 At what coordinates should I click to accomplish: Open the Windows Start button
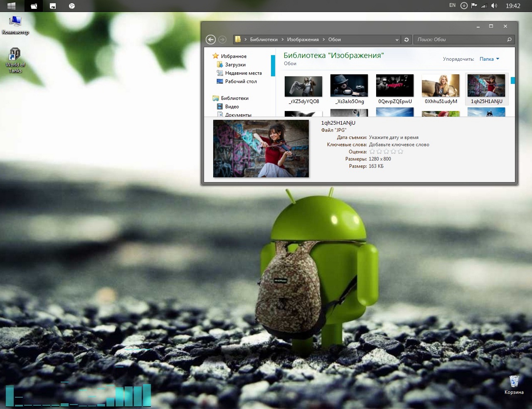pos(11,6)
